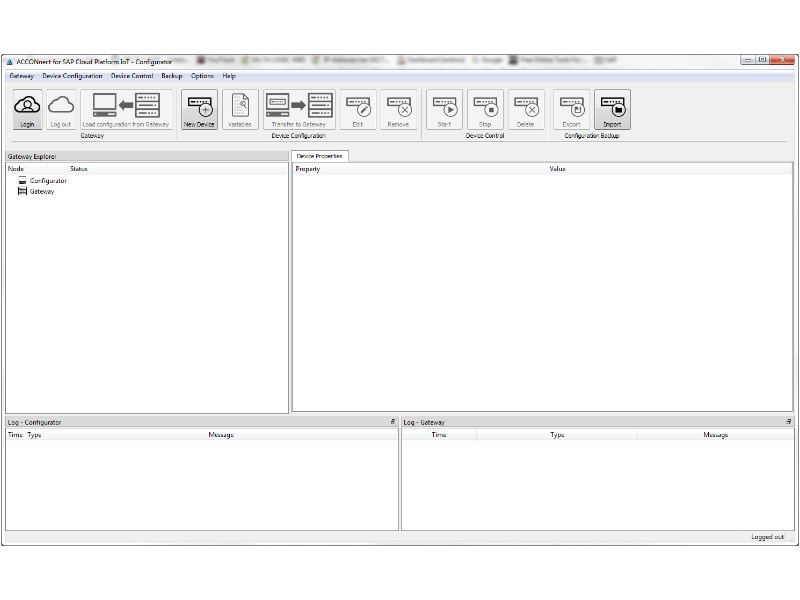This screenshot has width=800, height=600.
Task: Click the Delete device icon
Action: coord(526,108)
